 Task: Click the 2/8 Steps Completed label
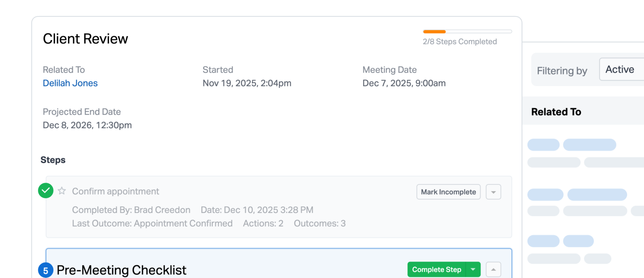[459, 42]
